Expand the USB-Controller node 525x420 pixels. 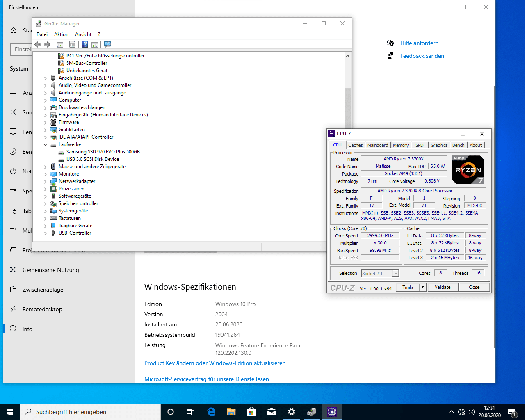coord(46,233)
